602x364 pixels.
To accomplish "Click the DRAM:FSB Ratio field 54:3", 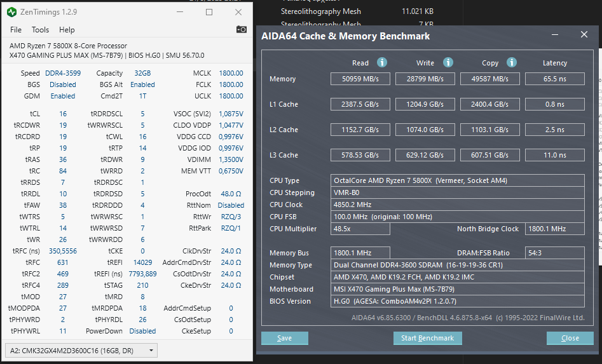I will point(555,253).
